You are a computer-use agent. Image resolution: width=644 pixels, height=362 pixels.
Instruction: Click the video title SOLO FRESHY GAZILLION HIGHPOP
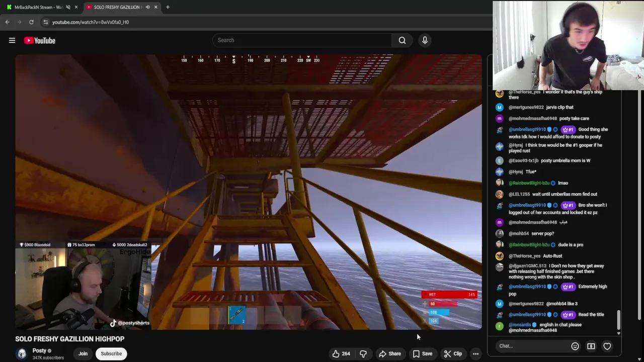(70, 339)
